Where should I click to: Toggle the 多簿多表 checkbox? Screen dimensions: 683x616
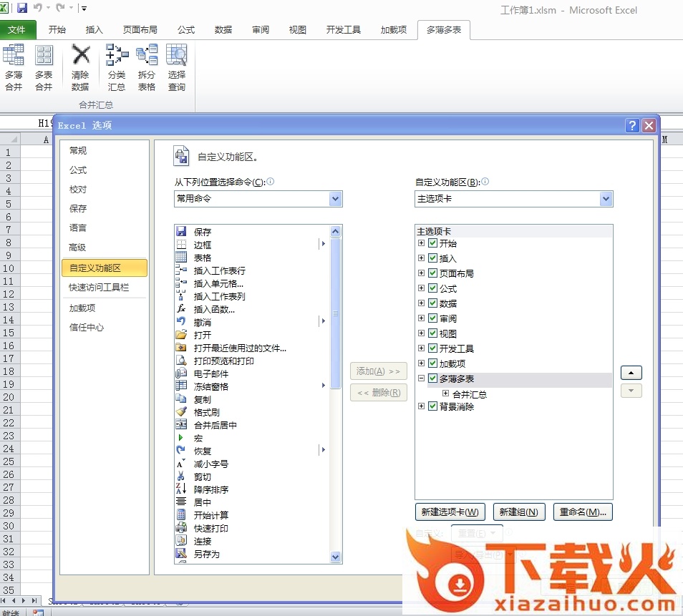point(432,378)
